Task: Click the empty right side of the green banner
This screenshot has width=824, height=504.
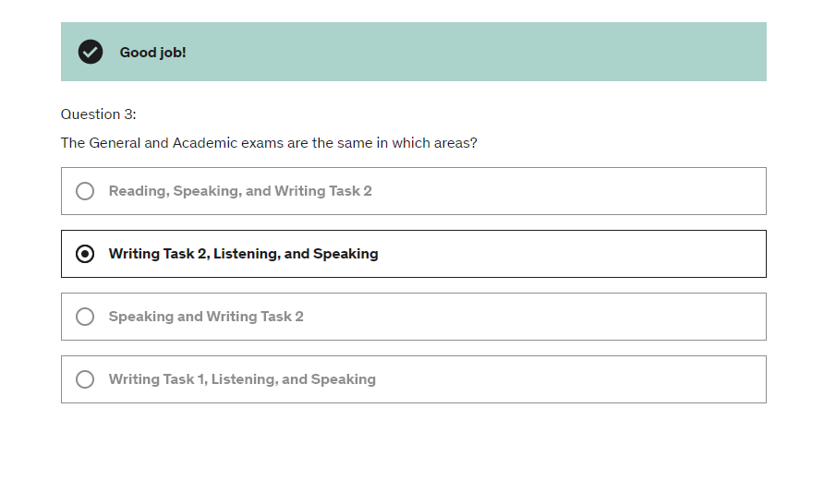Action: point(554,52)
